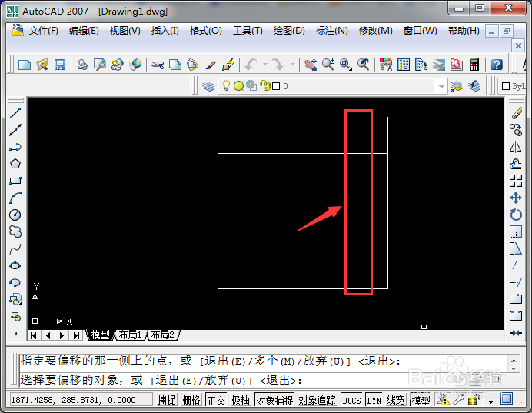The image size is (532, 413).
Task: Click the Save icon in toolbar
Action: point(60,65)
